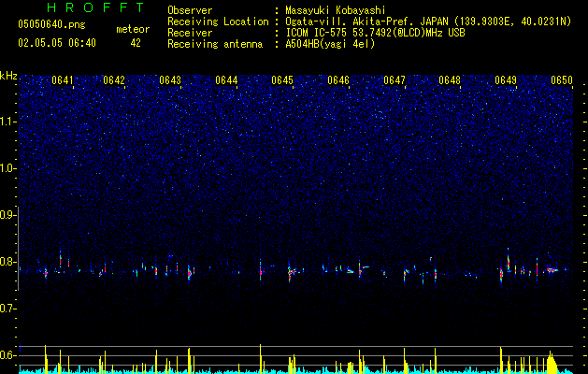
Task: Click the 1.1 kHz axis label
Action: 7,122
